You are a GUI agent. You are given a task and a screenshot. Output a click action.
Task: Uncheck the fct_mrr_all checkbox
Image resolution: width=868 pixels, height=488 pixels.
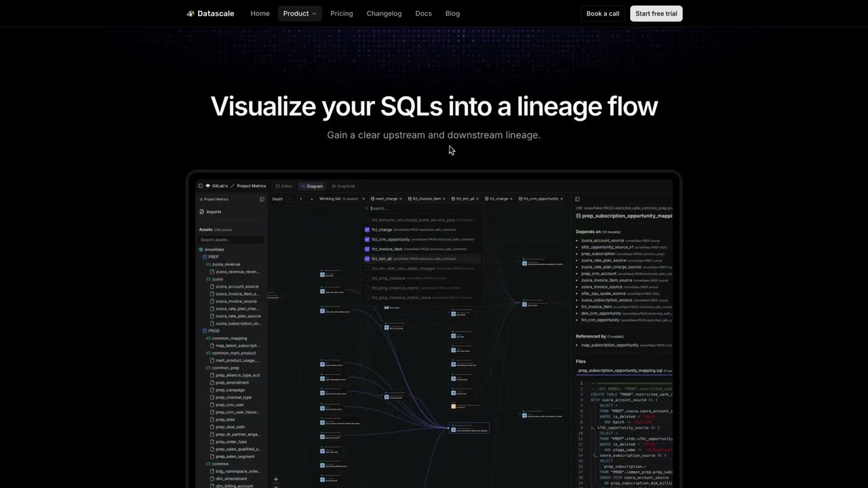367,259
